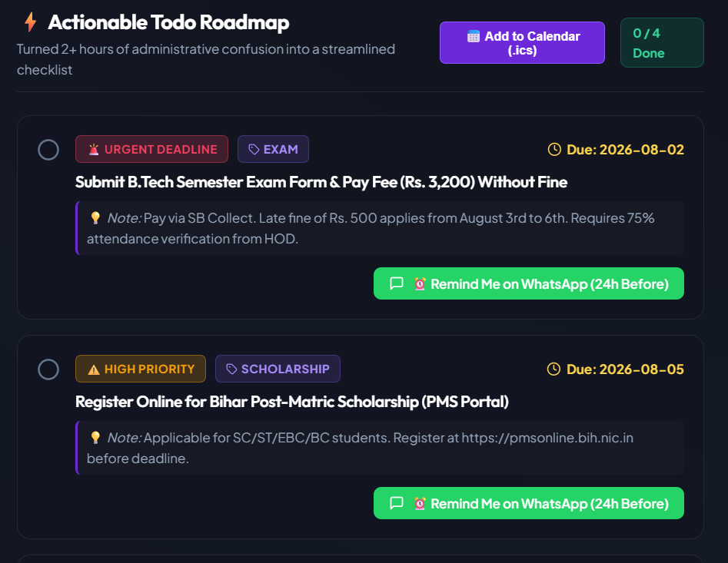Image resolution: width=728 pixels, height=563 pixels.
Task: Click the Actionable Todo Roadmap heading
Action: (168, 22)
